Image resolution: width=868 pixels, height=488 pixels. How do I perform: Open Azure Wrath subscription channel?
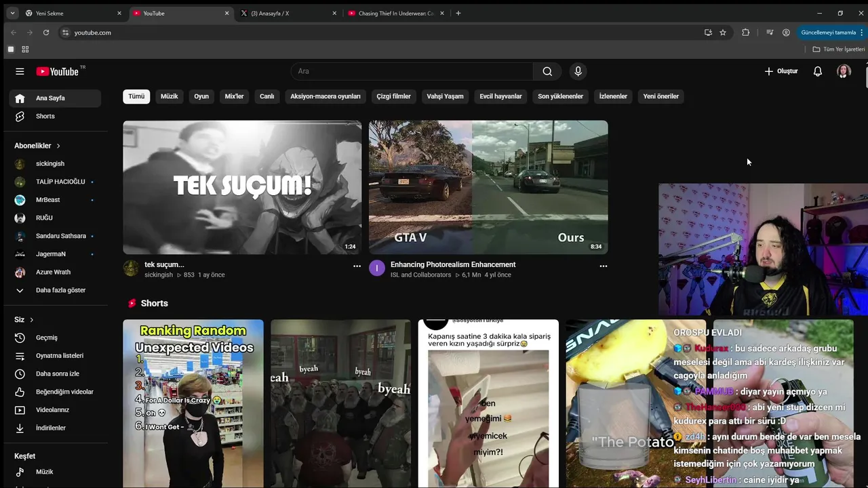(55, 272)
